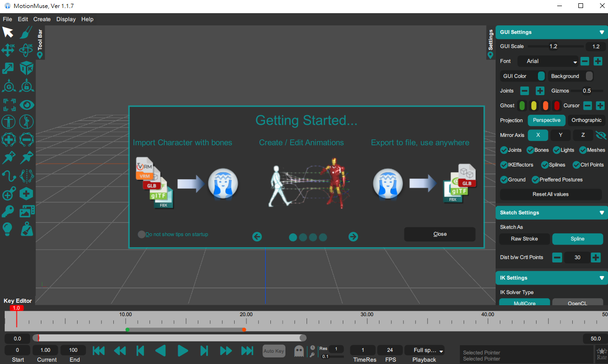This screenshot has height=364, width=608.
Task: Click the GUI Color swatch
Action: 541,76
